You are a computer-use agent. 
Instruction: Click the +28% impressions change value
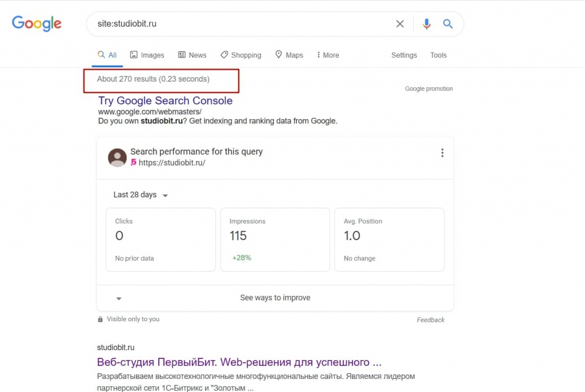pyautogui.click(x=242, y=257)
